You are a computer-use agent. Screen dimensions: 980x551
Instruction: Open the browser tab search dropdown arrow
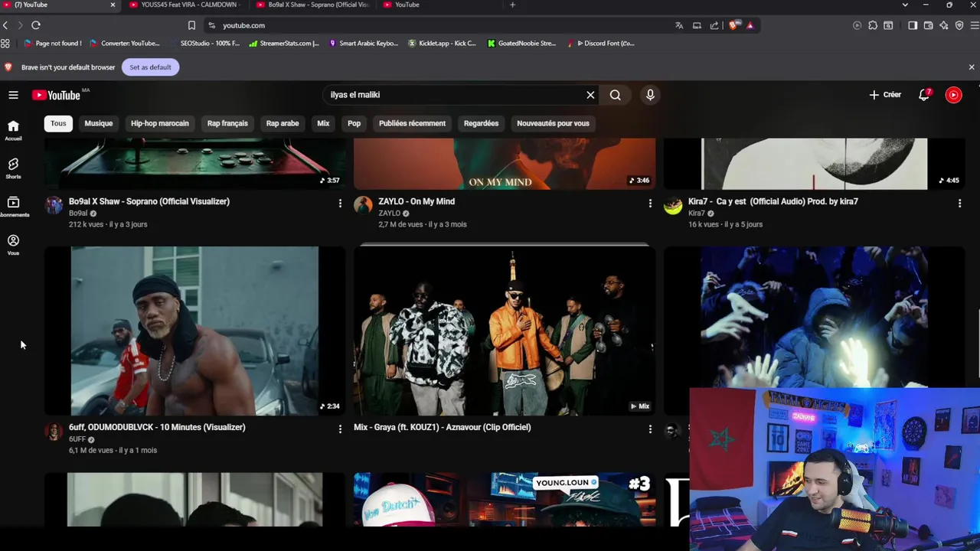[x=905, y=5]
